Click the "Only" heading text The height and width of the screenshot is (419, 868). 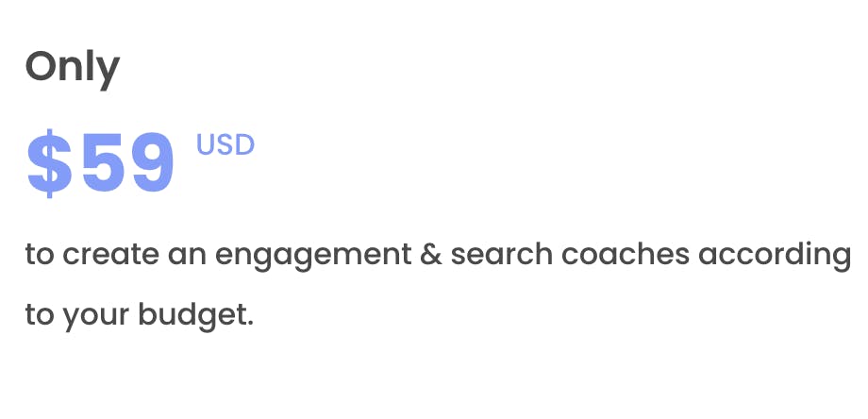coord(73,69)
